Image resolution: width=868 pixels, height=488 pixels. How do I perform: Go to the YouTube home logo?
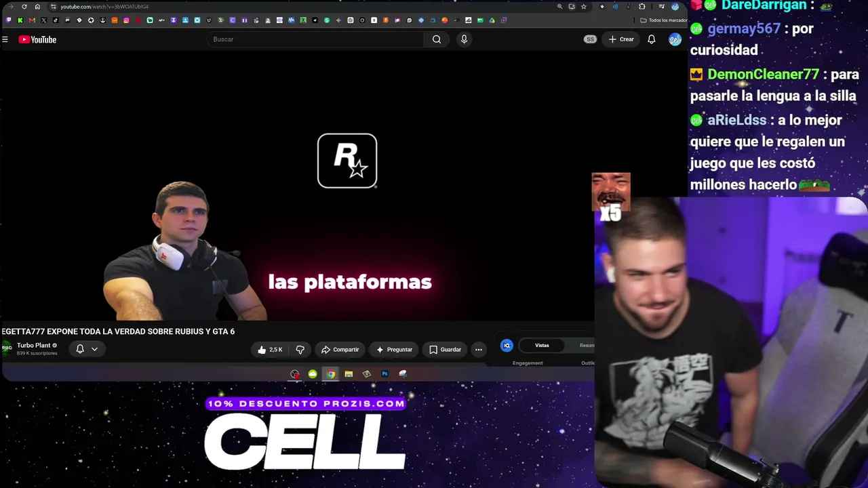(x=37, y=39)
